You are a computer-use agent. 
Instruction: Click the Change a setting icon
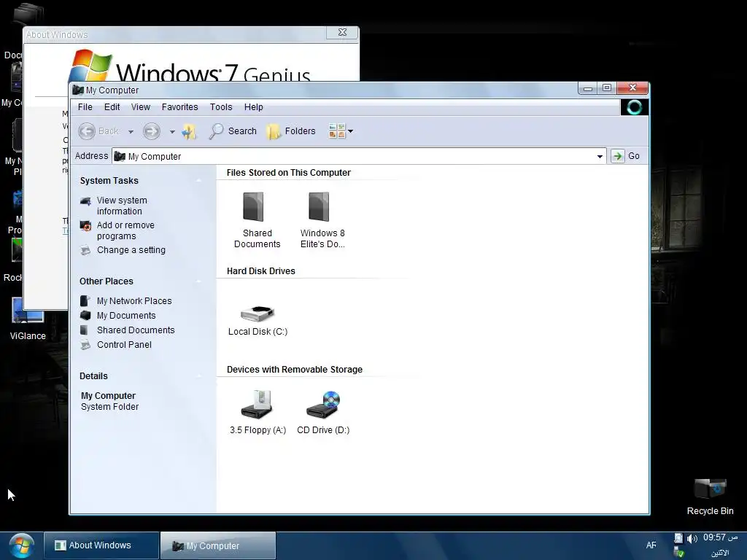click(86, 251)
